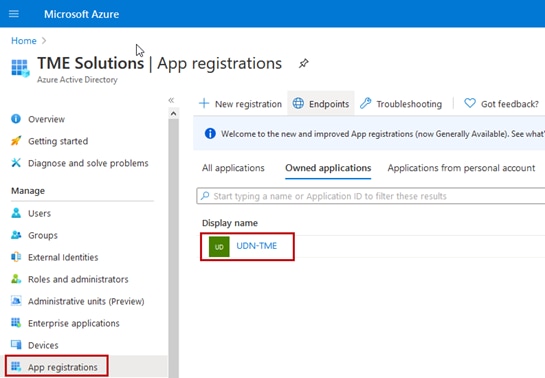Click the Getting started rocket icon
The width and height of the screenshot is (545, 378).
[16, 141]
